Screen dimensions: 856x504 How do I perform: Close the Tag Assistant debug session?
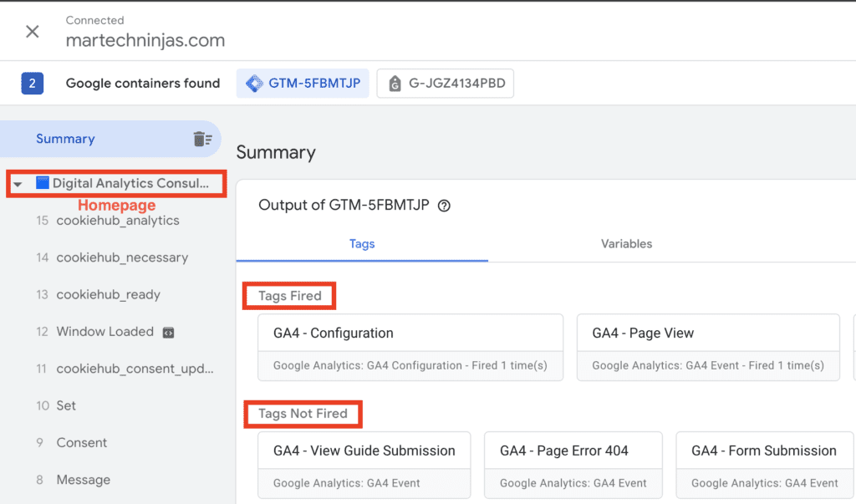pyautogui.click(x=33, y=32)
